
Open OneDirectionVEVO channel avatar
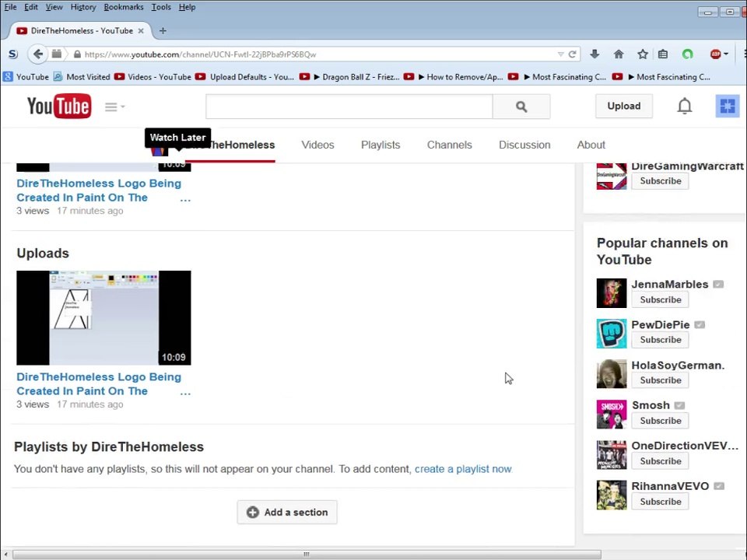pyautogui.click(x=612, y=455)
